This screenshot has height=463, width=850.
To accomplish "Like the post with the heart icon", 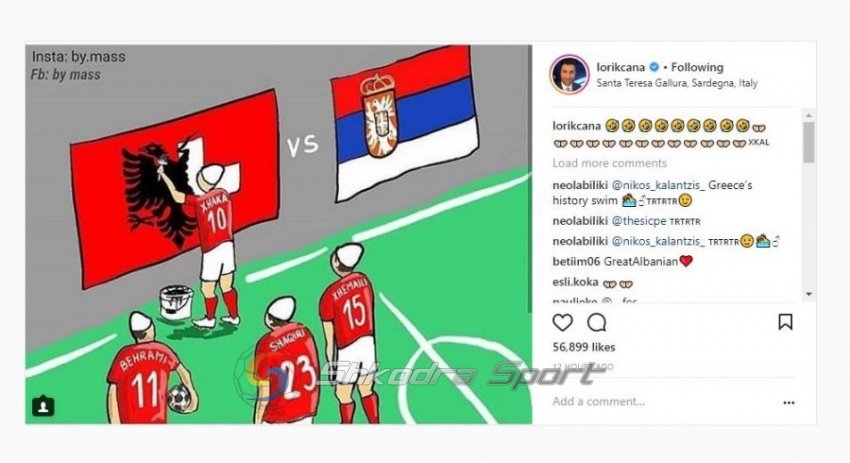I will tap(563, 323).
